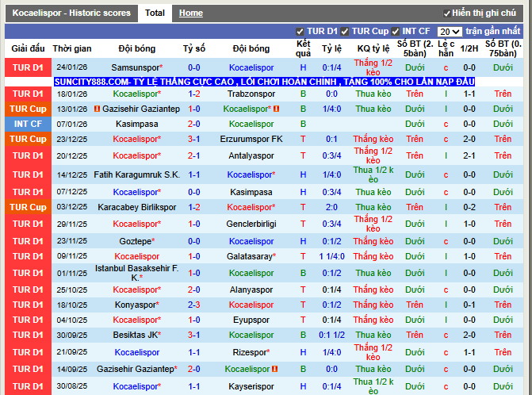532x395 pixels.
Task: Click TUR D1 badge for Samsunspor match
Action: pos(28,68)
